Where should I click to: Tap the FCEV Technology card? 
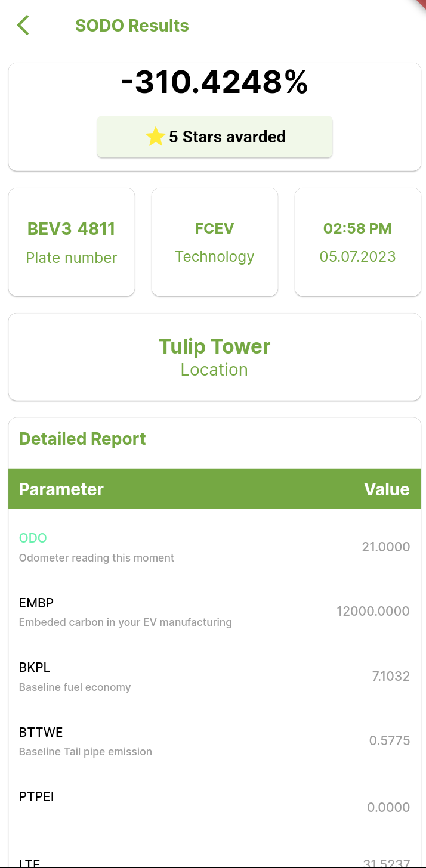[x=215, y=242]
